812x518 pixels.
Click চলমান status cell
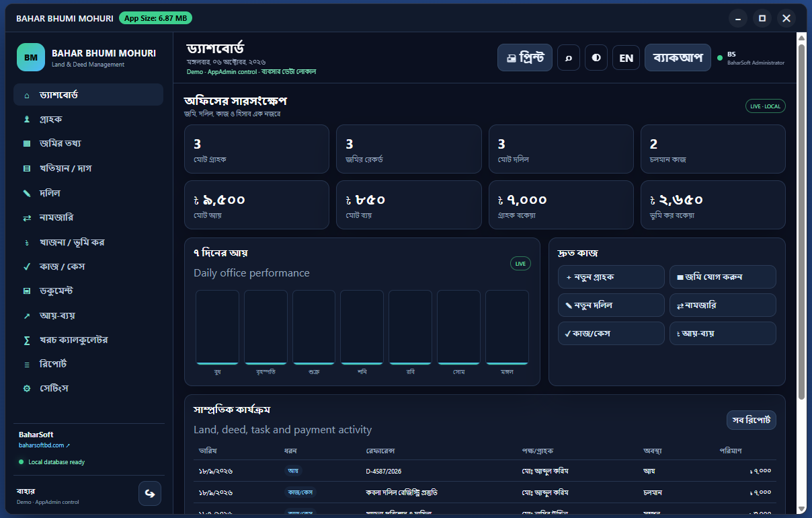[x=653, y=492]
